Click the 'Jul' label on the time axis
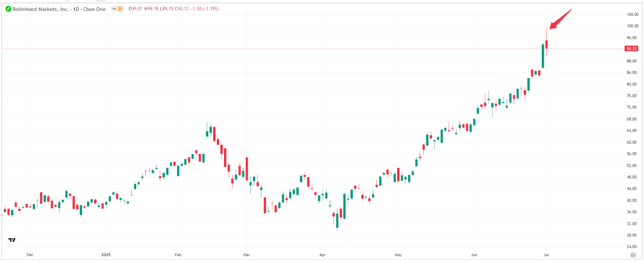The height and width of the screenshot is (262, 644). coord(546,254)
